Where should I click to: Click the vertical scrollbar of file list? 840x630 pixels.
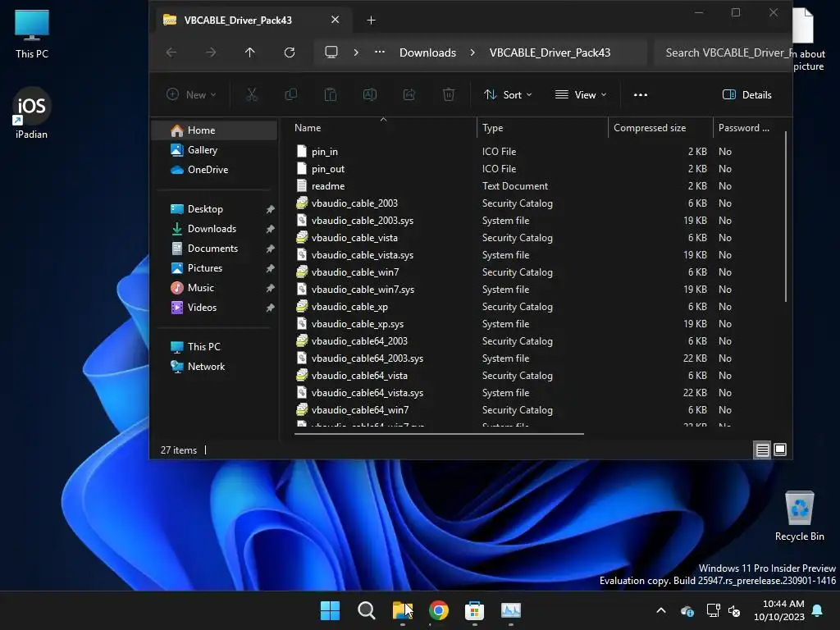click(x=786, y=217)
